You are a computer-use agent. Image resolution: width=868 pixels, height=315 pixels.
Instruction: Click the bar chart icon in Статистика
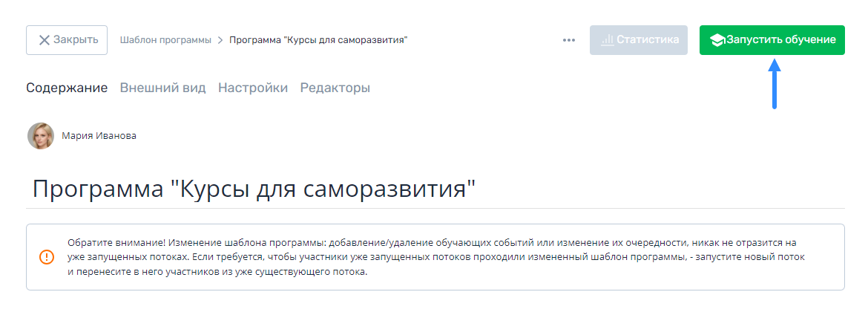[608, 40]
